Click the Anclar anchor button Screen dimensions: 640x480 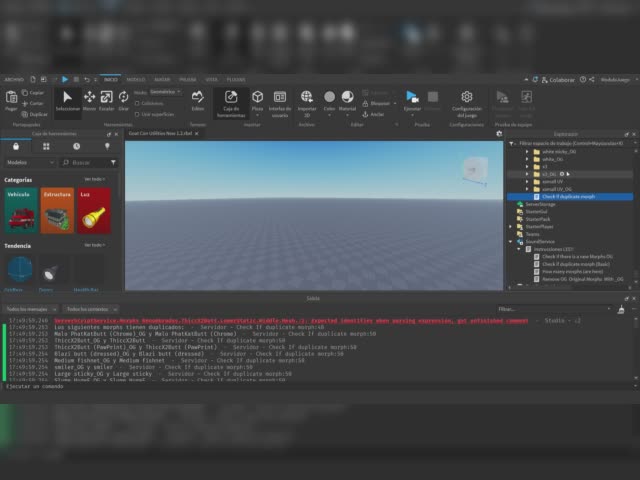coord(373,115)
